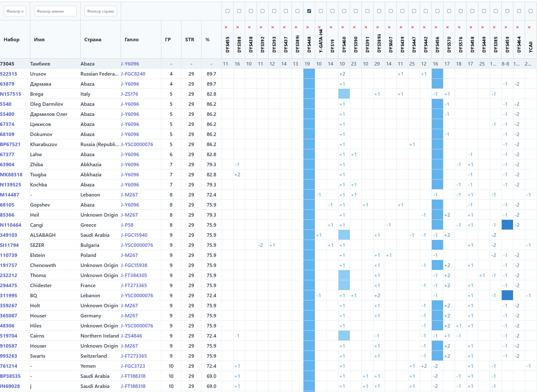537x392 pixels.
Task: Open haplogroup J-FGC8240 link
Action: (x=133, y=74)
